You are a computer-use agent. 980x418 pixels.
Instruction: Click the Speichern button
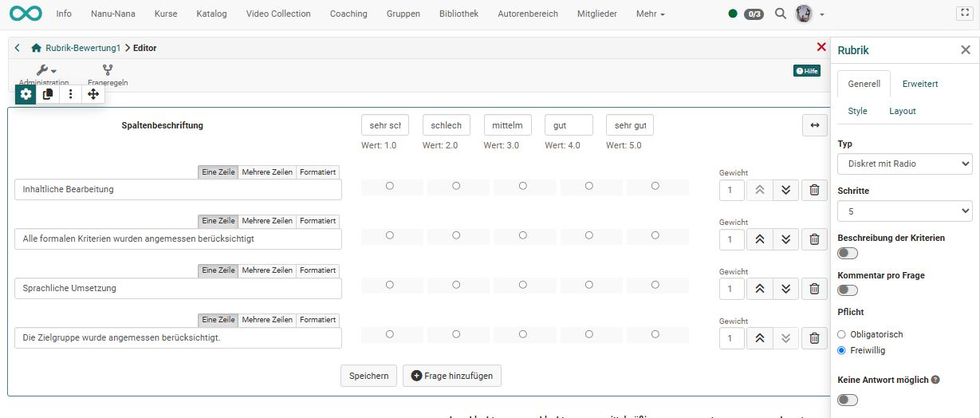pos(369,376)
